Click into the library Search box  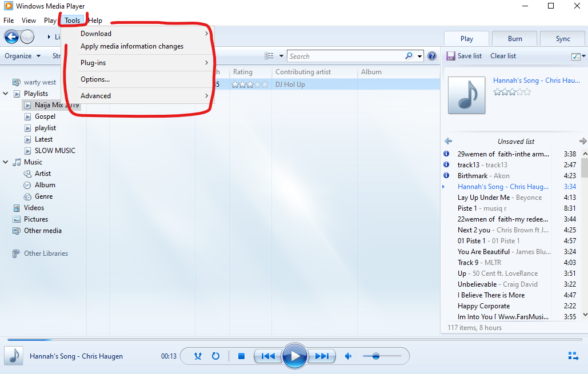[x=346, y=56]
